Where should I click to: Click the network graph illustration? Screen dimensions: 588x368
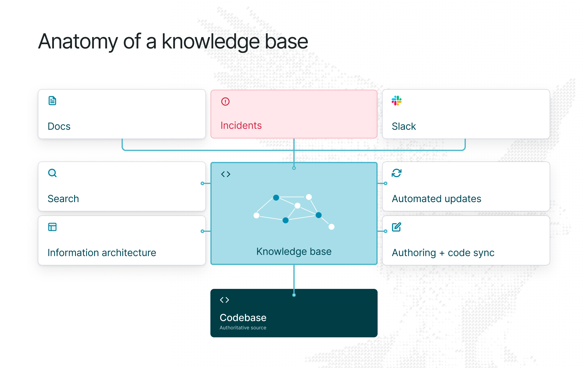(x=294, y=212)
